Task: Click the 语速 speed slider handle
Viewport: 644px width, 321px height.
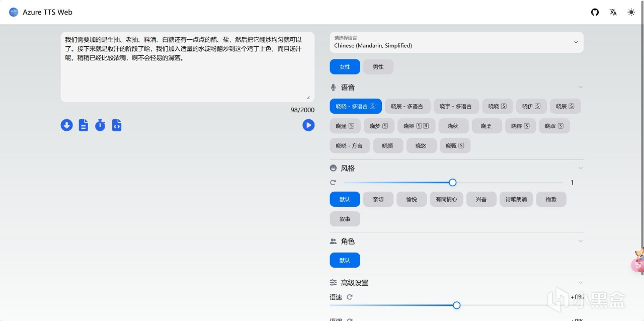Action: (456, 305)
